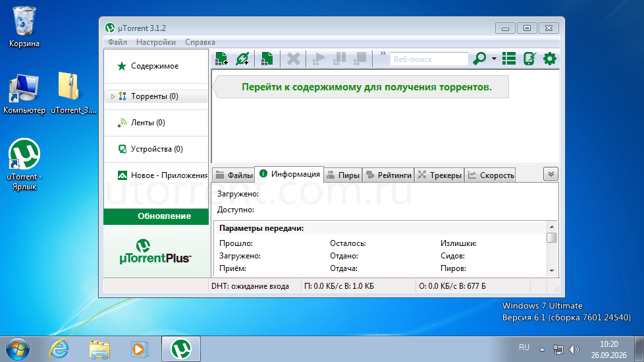The image size is (644, 362).
Task: Click the scroll down arrow in the info panel
Action: pyautogui.click(x=552, y=271)
